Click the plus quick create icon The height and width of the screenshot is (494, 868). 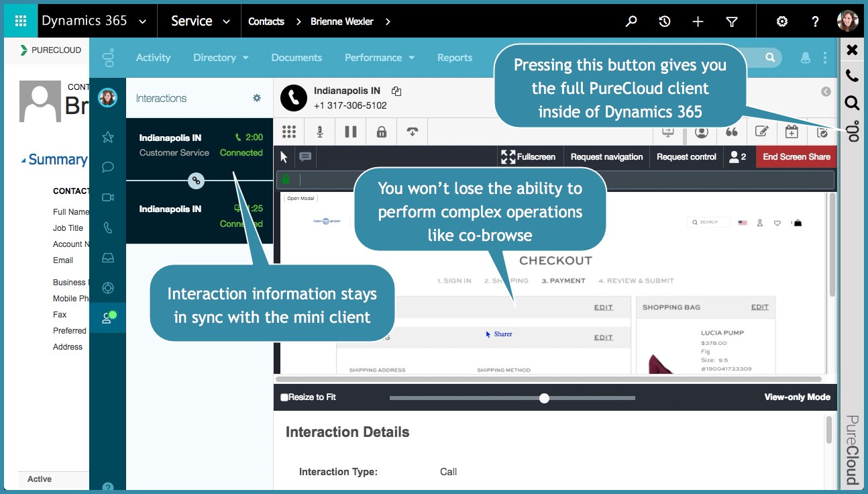[x=698, y=21]
